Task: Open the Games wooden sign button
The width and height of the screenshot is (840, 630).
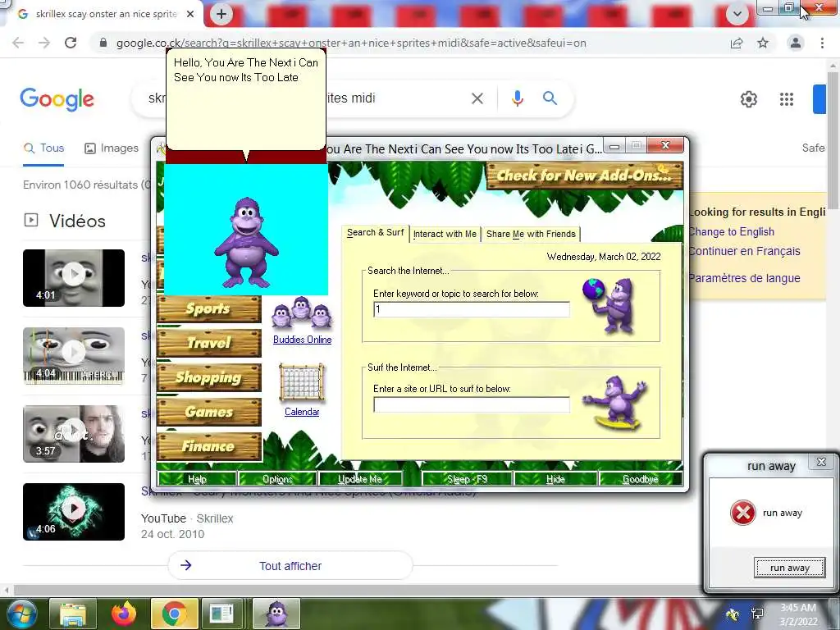Action: [209, 412]
